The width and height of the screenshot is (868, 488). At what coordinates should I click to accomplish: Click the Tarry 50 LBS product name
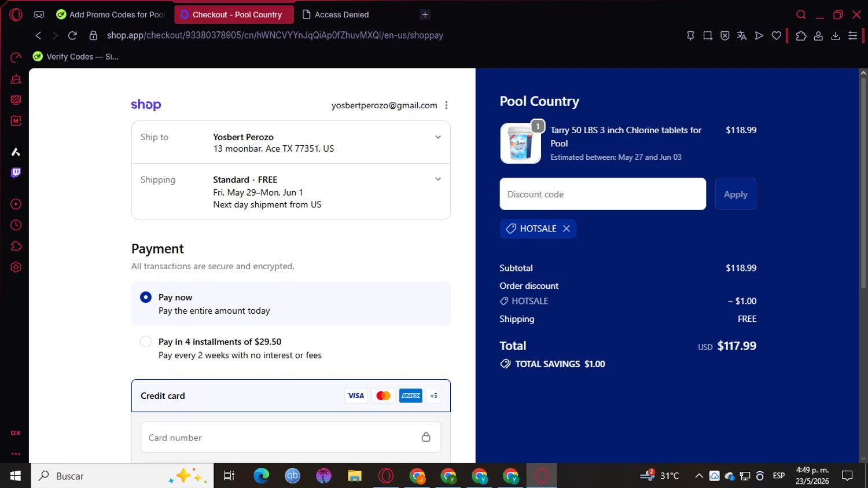pos(626,137)
